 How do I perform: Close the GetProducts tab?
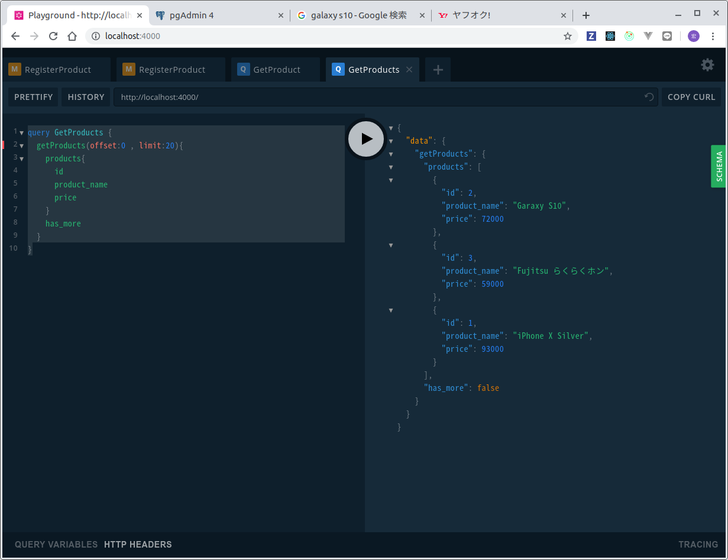pos(409,70)
